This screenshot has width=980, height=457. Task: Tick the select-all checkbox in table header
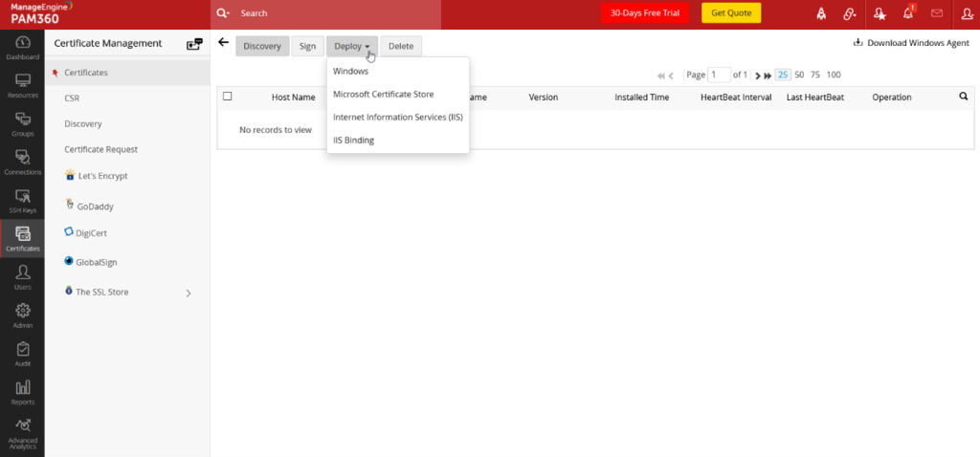[228, 97]
